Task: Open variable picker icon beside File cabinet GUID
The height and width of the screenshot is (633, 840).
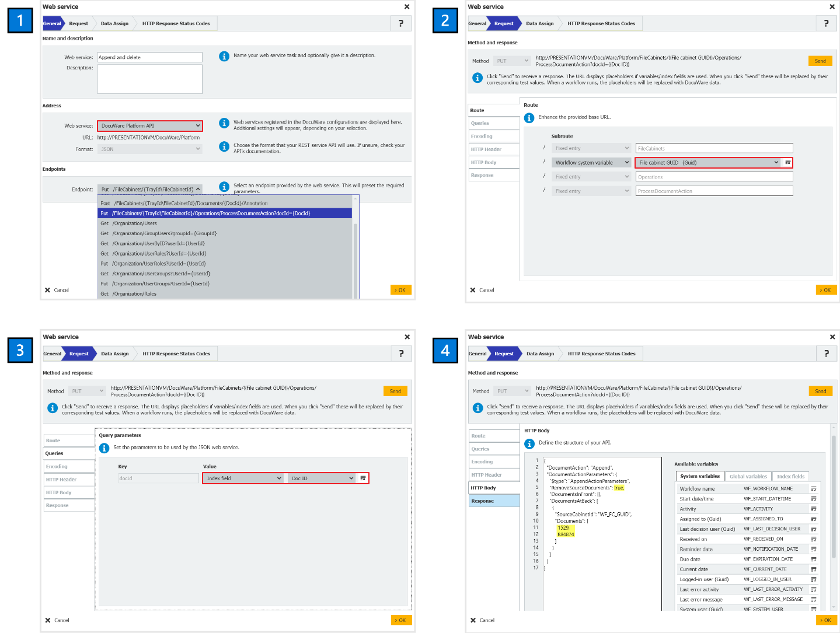Action: point(787,163)
